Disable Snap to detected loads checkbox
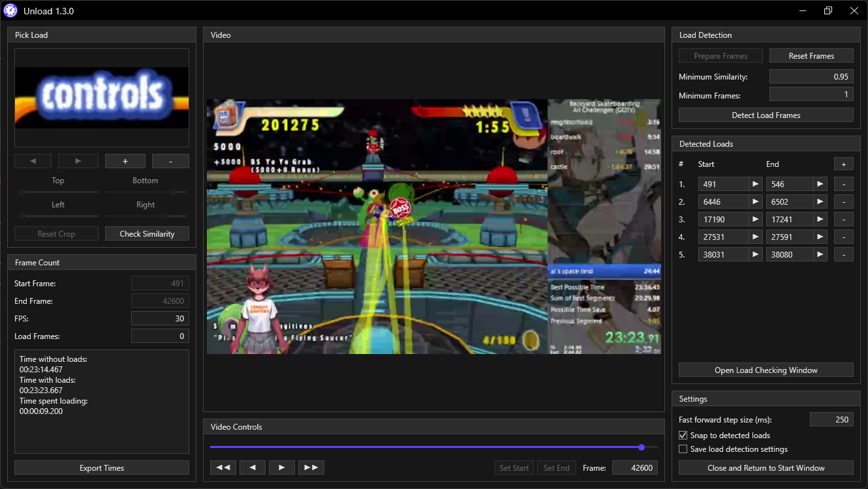Image resolution: width=868 pixels, height=489 pixels. point(683,436)
